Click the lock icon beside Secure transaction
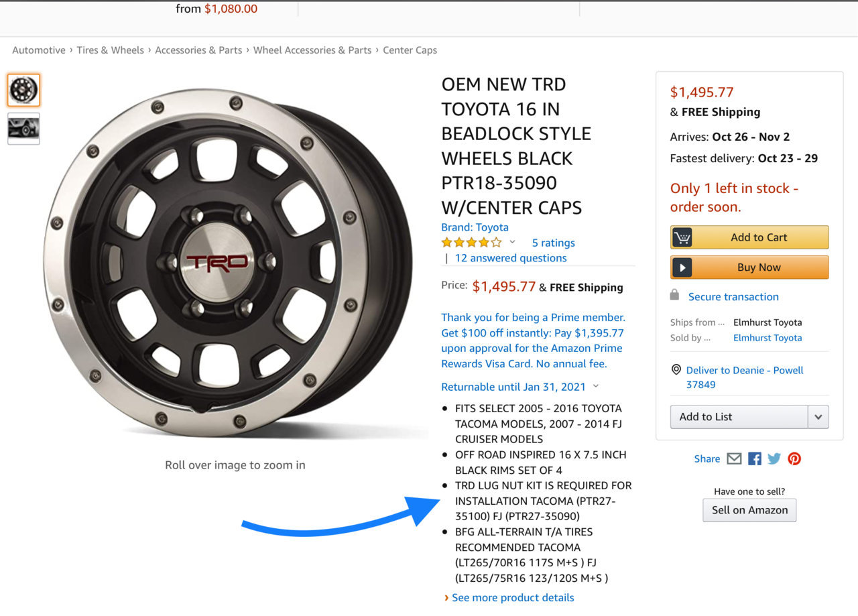 [674, 295]
